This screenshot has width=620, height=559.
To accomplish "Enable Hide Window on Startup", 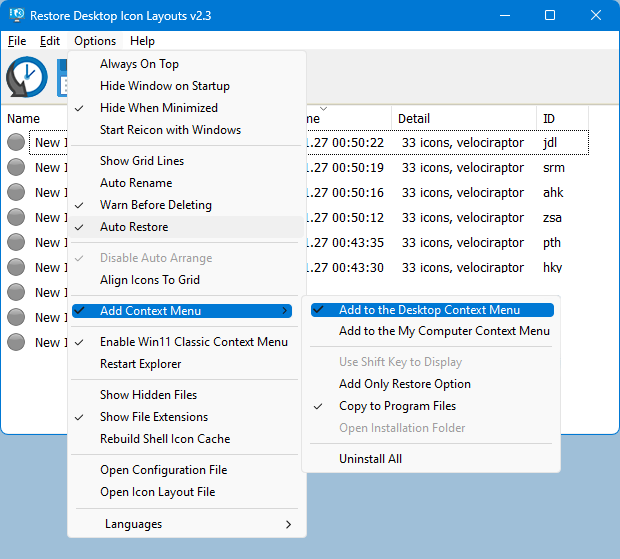I will click(186, 86).
